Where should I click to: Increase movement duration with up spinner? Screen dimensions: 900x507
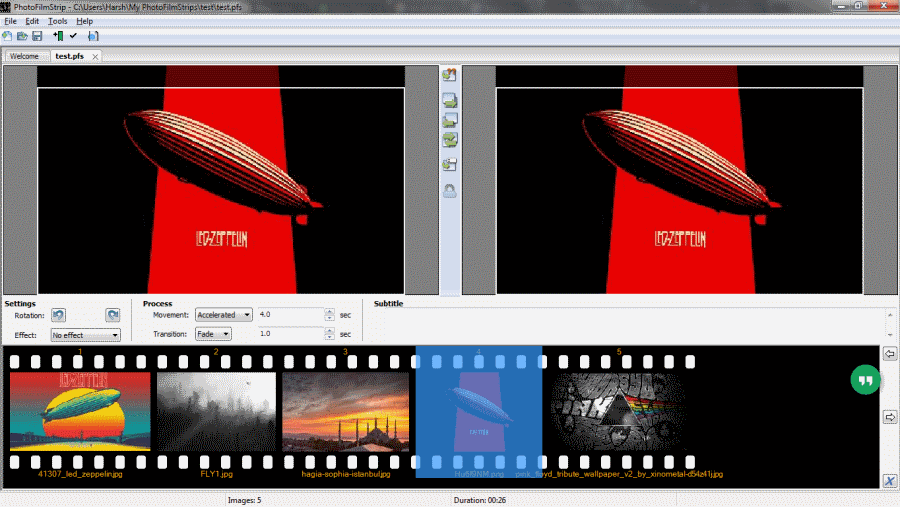[329, 312]
